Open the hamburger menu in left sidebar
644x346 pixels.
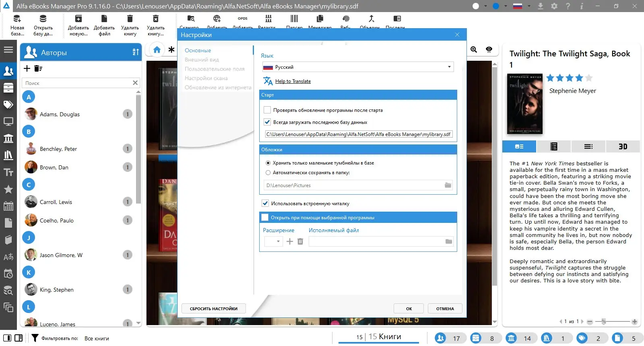[8, 50]
